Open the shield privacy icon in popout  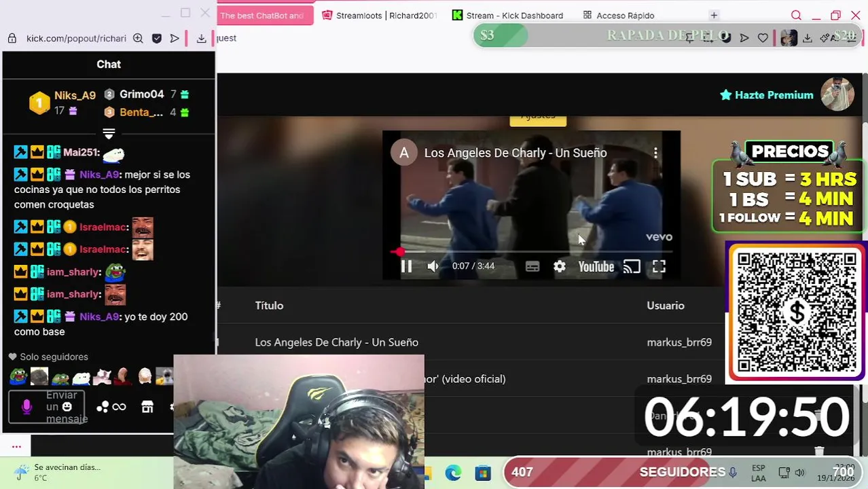[157, 38]
